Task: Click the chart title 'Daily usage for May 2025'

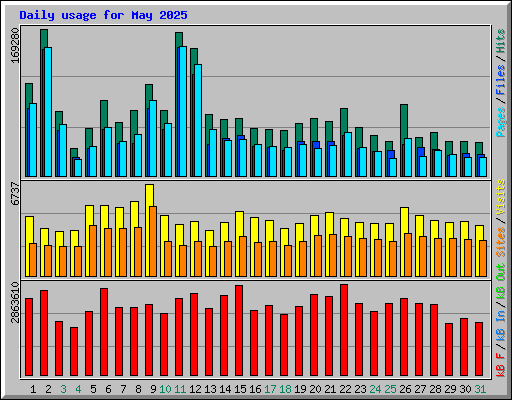Action: coord(103,15)
